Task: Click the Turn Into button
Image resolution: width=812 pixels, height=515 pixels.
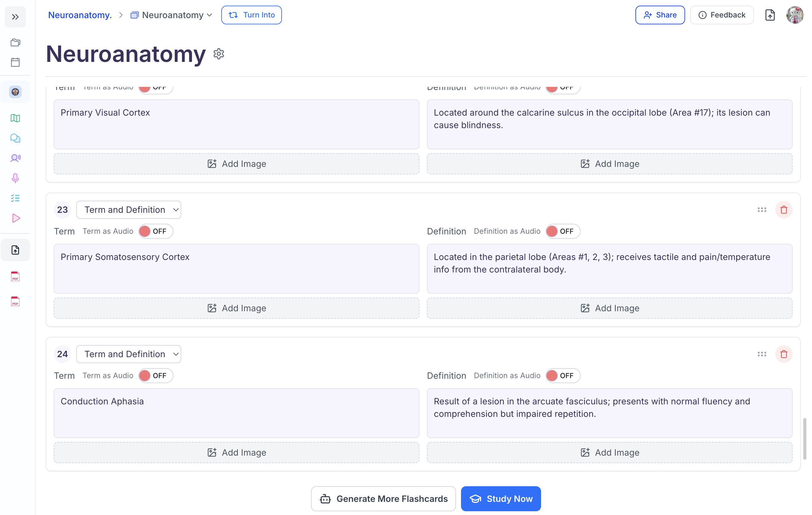Action: (x=252, y=15)
